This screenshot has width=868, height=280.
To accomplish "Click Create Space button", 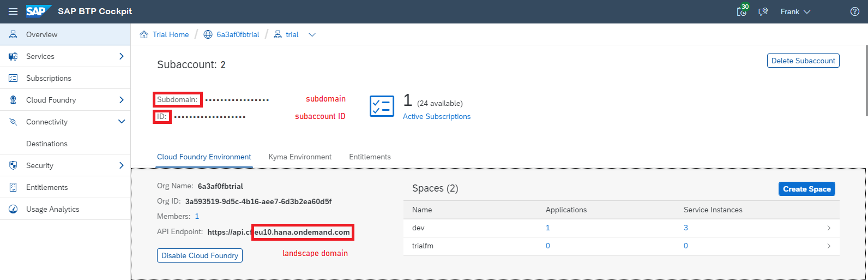I will coord(807,189).
